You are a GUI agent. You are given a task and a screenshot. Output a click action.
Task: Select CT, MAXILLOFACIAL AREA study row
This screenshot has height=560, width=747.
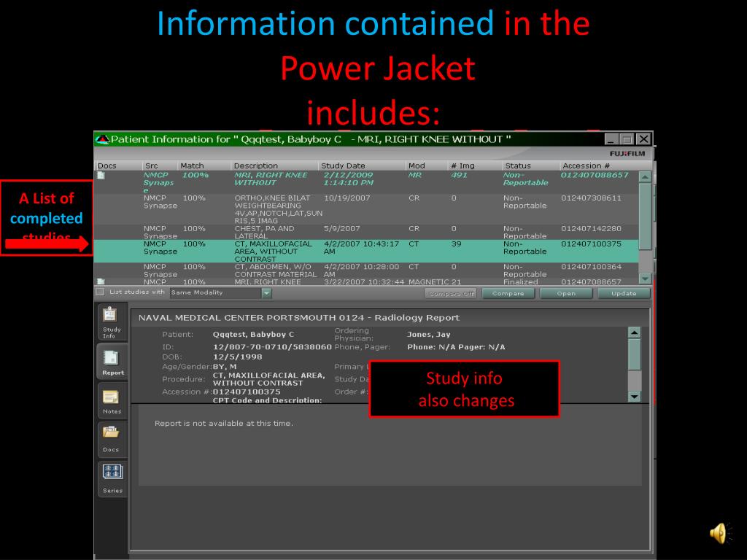(x=366, y=251)
